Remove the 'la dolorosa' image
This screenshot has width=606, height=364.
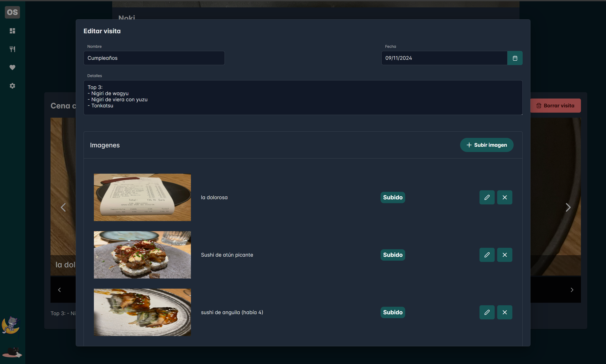(505, 197)
